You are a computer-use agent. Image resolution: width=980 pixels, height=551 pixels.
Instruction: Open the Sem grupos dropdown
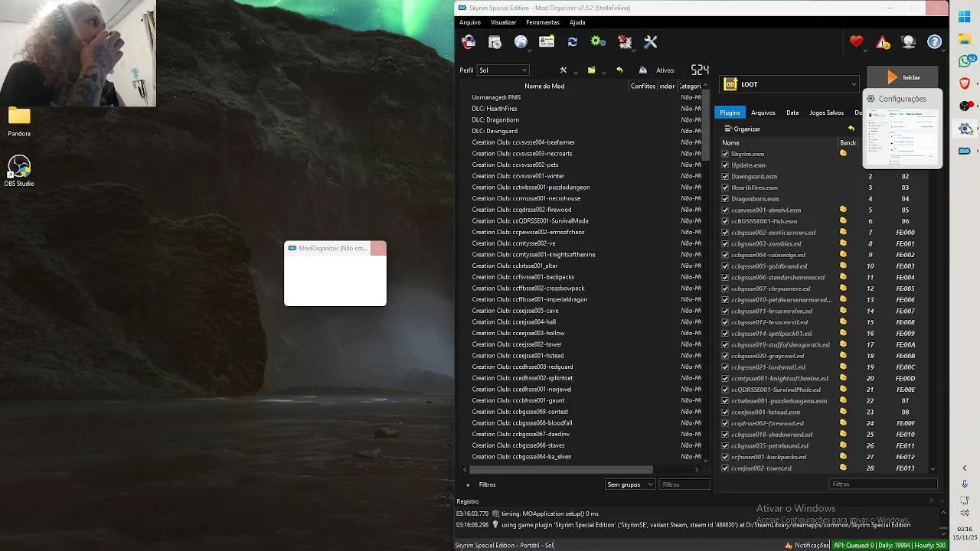[x=630, y=484]
